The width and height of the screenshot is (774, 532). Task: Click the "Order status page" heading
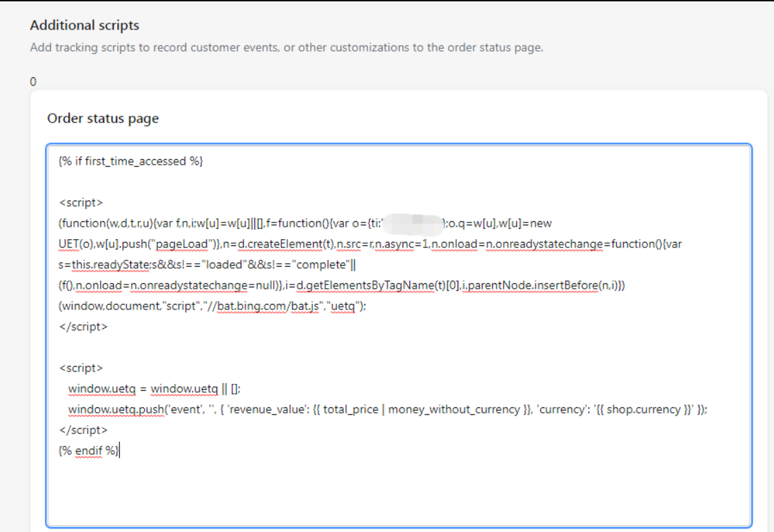103,119
